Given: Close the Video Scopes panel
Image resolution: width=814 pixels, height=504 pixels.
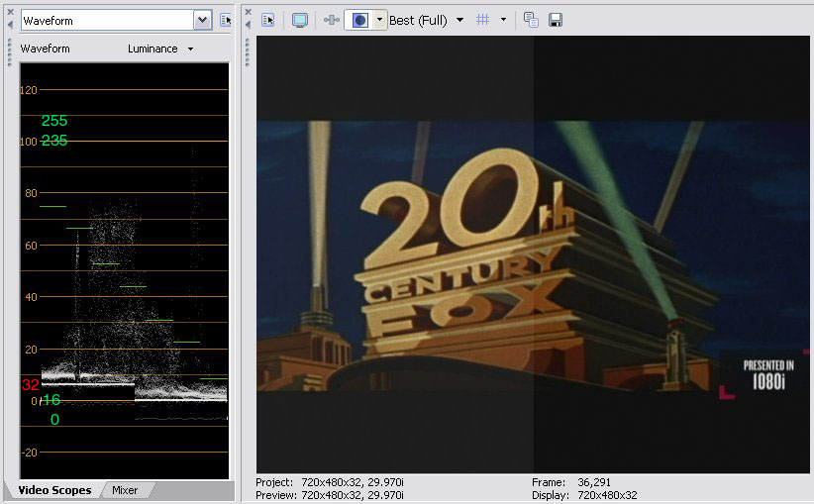Looking at the screenshot, I should coord(10,12).
